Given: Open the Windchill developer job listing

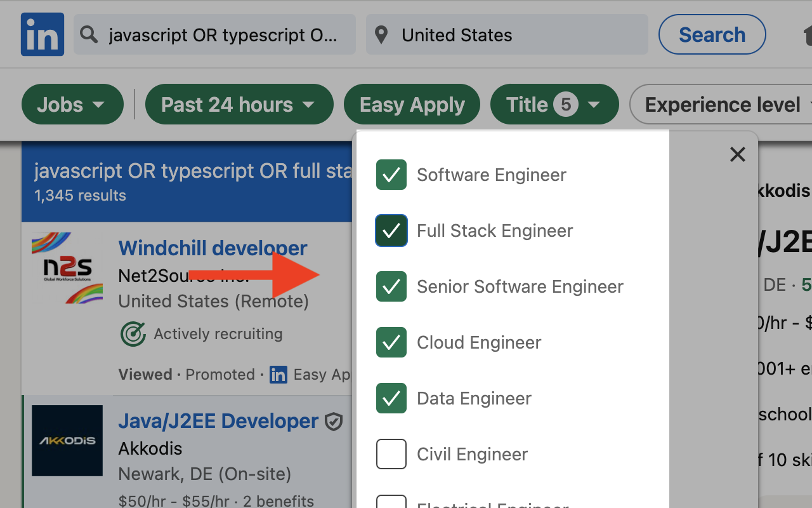Looking at the screenshot, I should (x=213, y=248).
